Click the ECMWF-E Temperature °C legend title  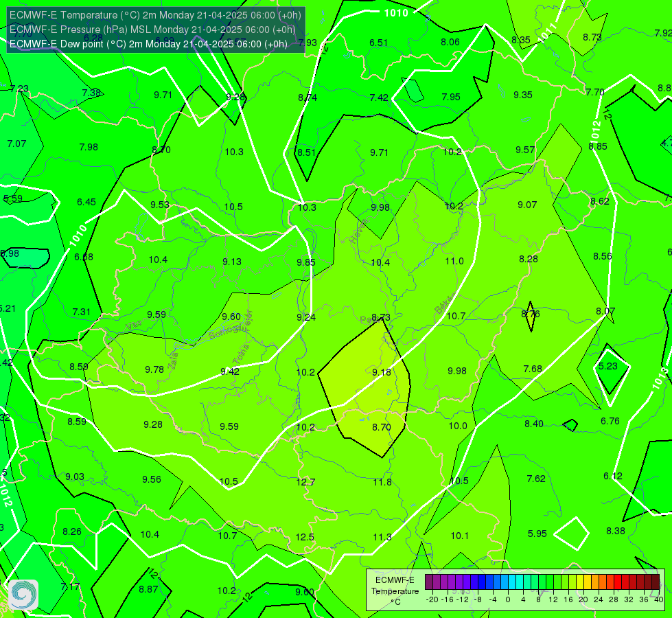pyautogui.click(x=395, y=591)
